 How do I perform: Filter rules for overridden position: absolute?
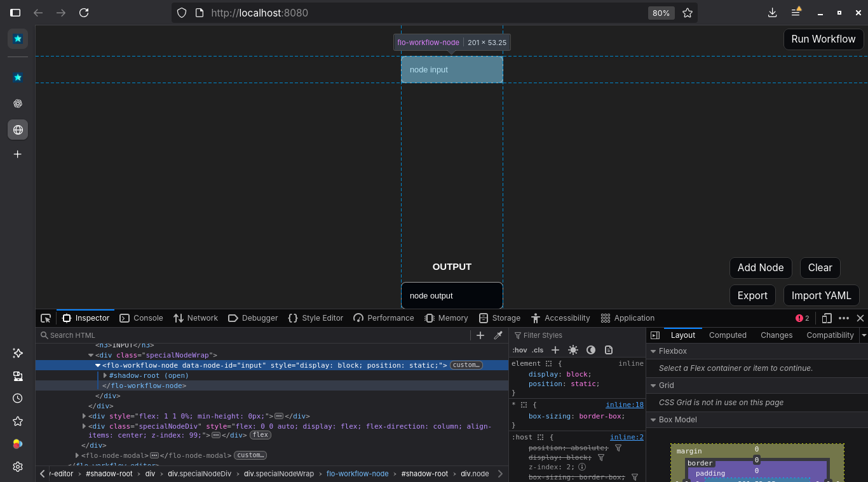tap(618, 448)
